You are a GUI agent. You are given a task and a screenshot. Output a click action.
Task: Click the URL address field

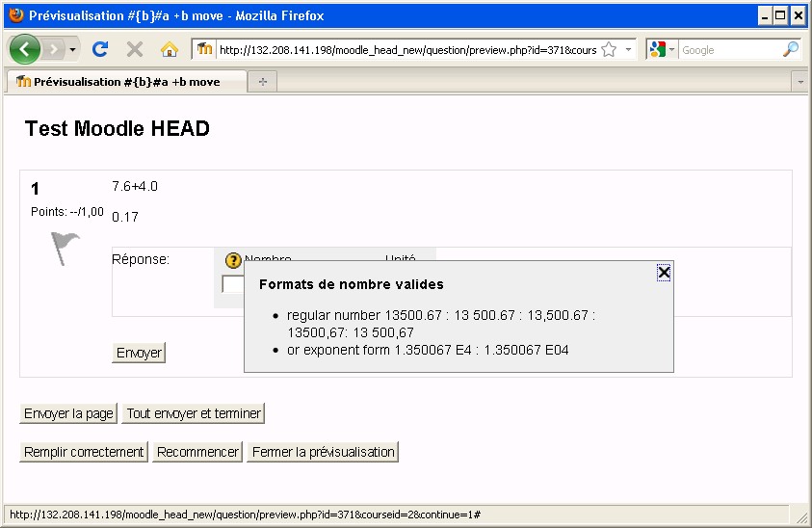pos(407,50)
